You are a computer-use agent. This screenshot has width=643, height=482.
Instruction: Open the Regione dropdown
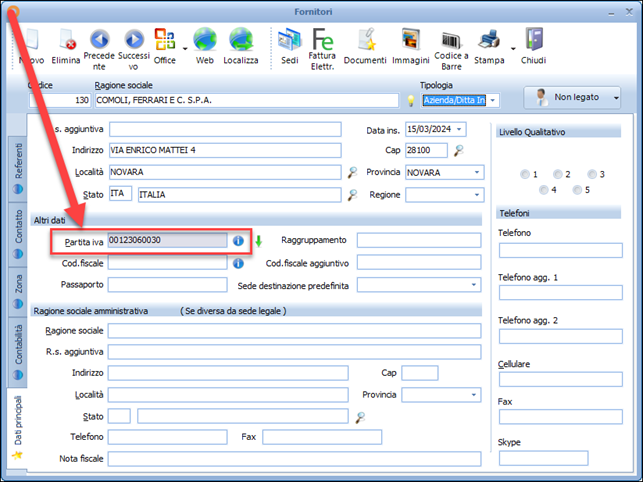477,195
